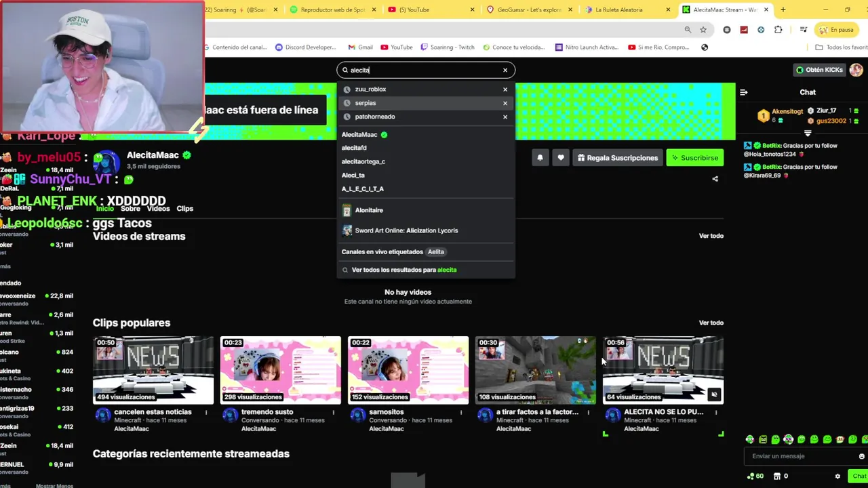
Task: Bookmark this page with the star icon
Action: point(703,30)
